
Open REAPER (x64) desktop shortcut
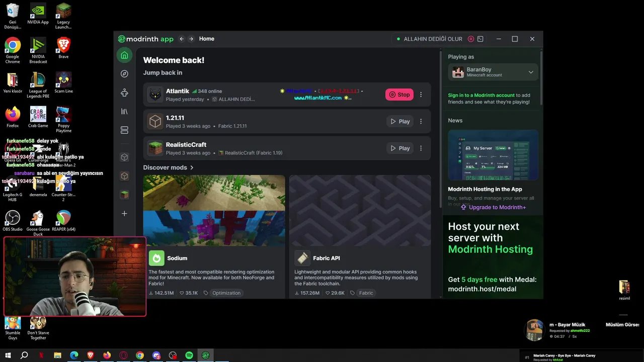click(x=63, y=221)
